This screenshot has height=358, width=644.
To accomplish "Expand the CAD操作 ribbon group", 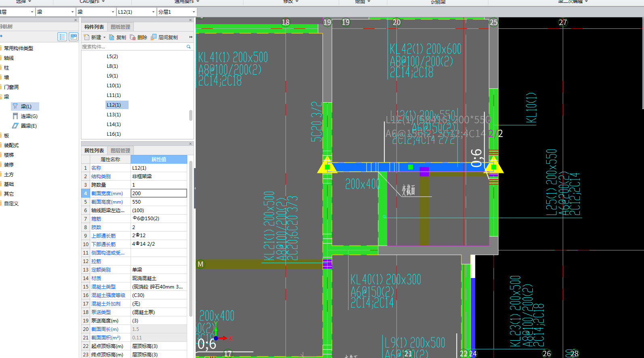I will [103, 2].
